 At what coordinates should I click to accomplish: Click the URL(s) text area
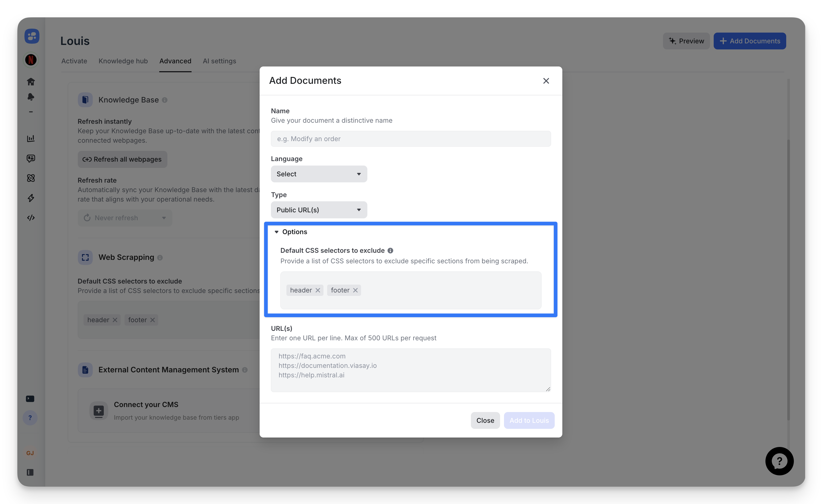coord(410,370)
